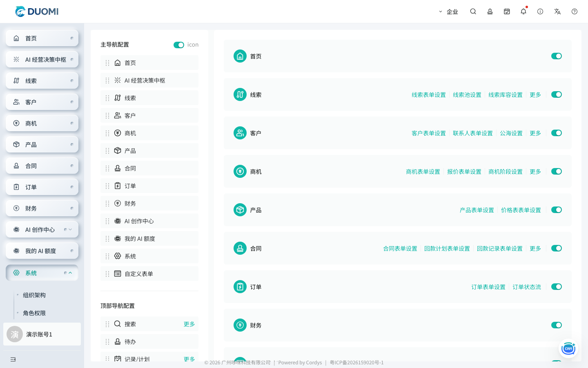Click the 财务 row in the 主导航配置 list
588x368 pixels.
149,203
